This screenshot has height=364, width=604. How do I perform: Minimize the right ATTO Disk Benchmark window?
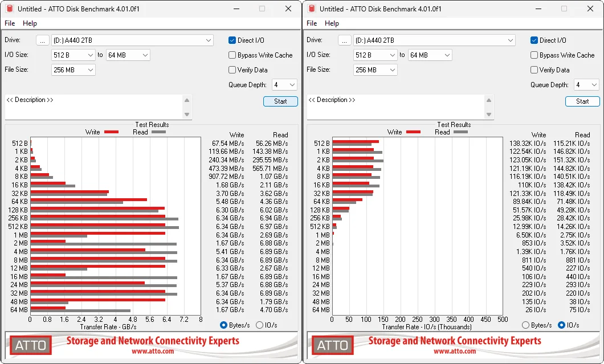[539, 9]
